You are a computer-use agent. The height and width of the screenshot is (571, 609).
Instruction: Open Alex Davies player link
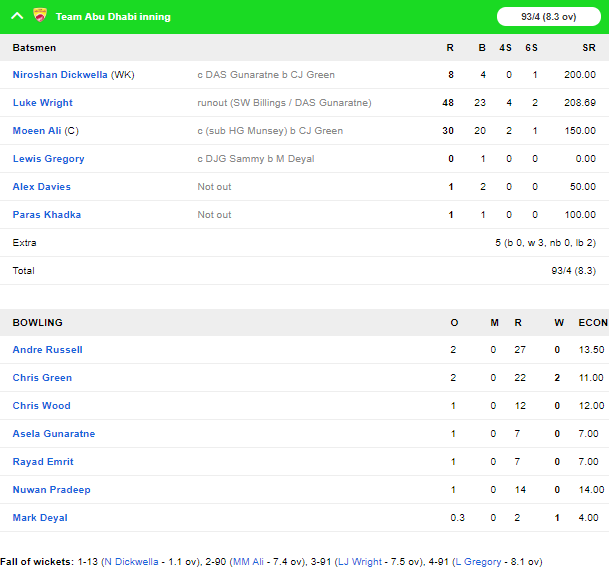click(x=42, y=186)
